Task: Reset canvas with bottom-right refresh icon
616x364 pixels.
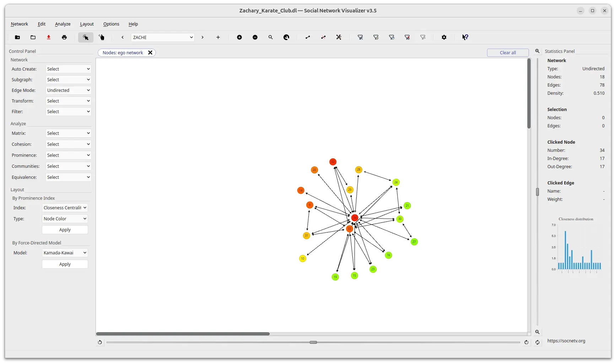Action: point(537,342)
